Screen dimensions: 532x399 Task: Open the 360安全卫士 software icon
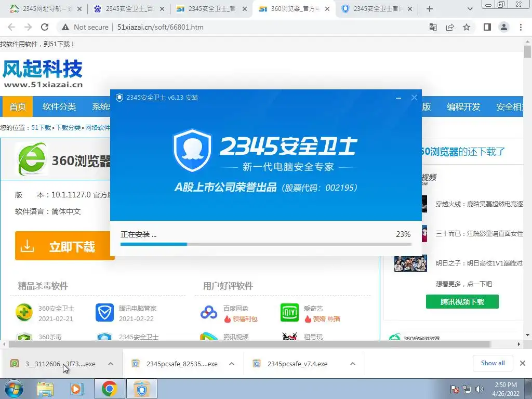[x=24, y=312]
